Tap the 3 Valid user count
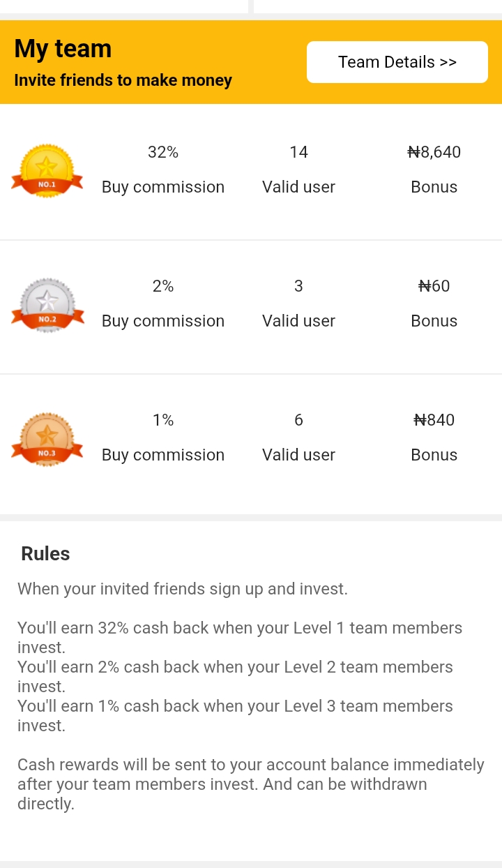Image resolution: width=502 pixels, height=868 pixels. click(x=298, y=286)
